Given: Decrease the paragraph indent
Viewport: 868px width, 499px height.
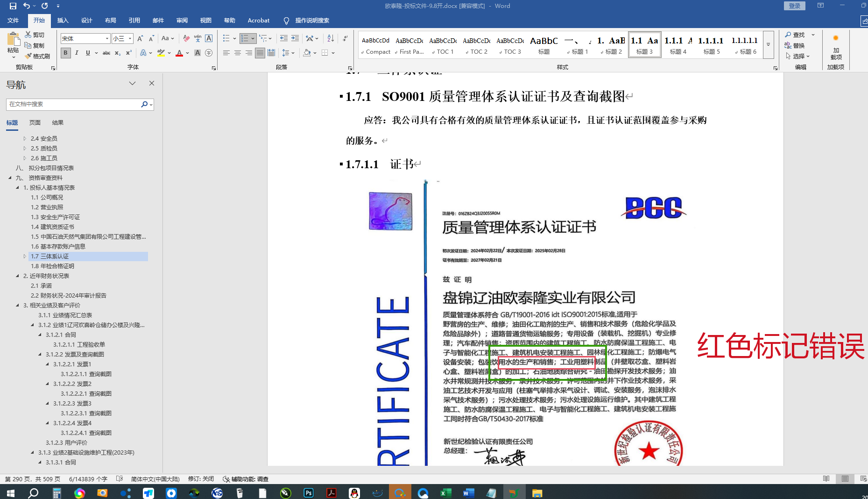Looking at the screenshot, I should click(283, 38).
